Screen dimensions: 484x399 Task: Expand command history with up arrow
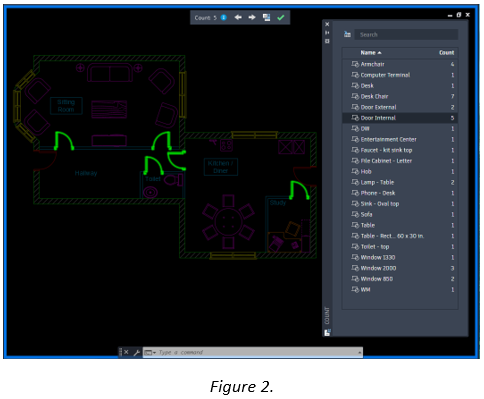coord(359,352)
